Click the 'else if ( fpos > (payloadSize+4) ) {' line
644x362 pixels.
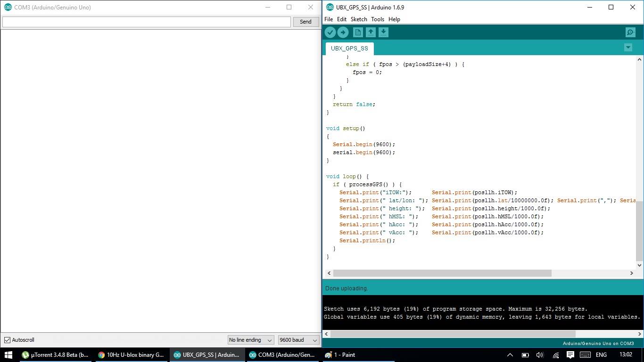click(x=405, y=64)
